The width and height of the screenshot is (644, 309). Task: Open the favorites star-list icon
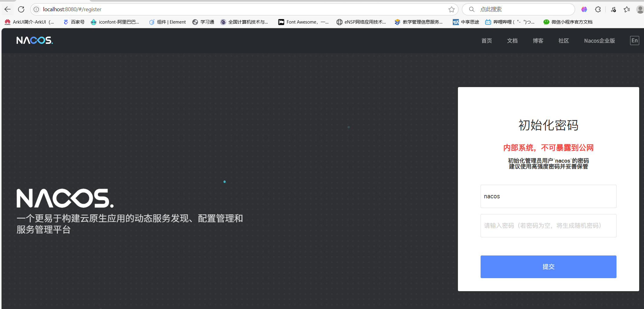point(627,9)
